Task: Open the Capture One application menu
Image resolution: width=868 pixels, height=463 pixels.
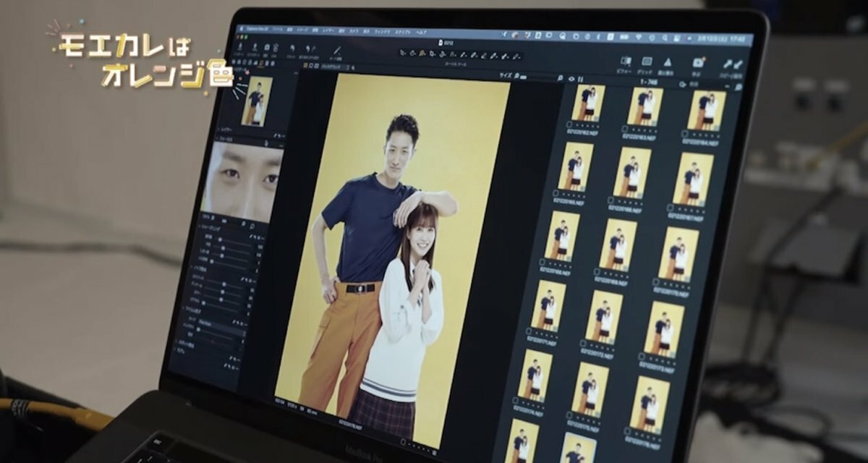Action: (x=257, y=29)
